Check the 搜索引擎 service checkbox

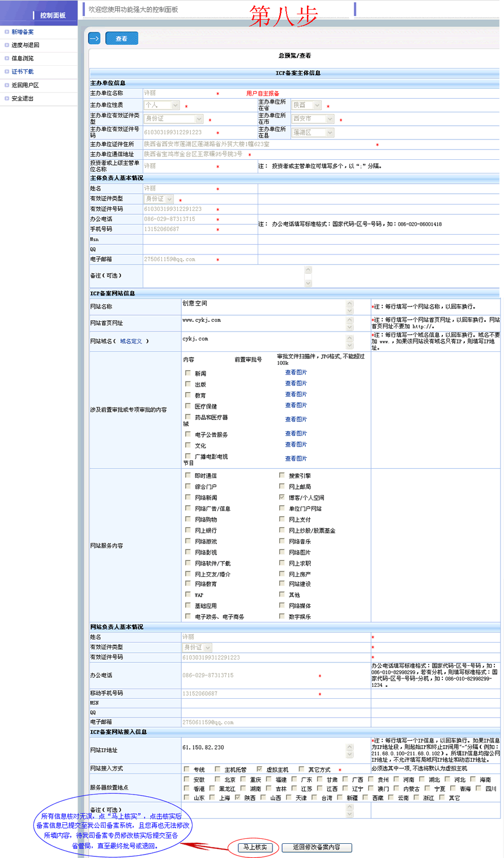click(282, 475)
